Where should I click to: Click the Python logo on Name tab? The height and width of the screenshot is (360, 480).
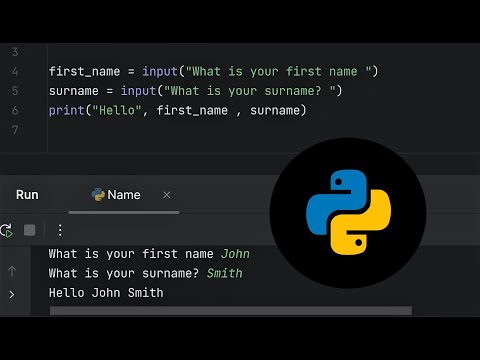coord(98,195)
